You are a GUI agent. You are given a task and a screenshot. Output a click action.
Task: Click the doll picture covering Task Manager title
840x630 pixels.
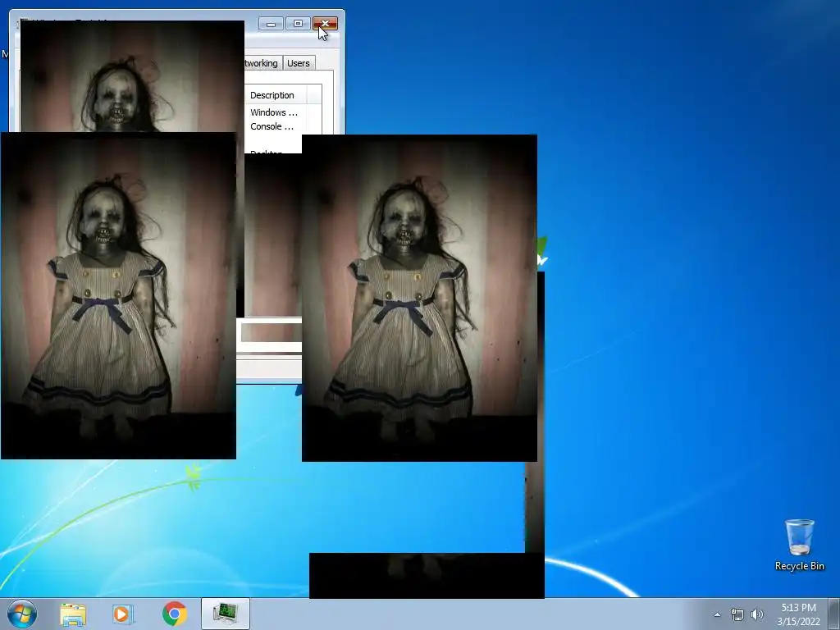click(x=132, y=76)
